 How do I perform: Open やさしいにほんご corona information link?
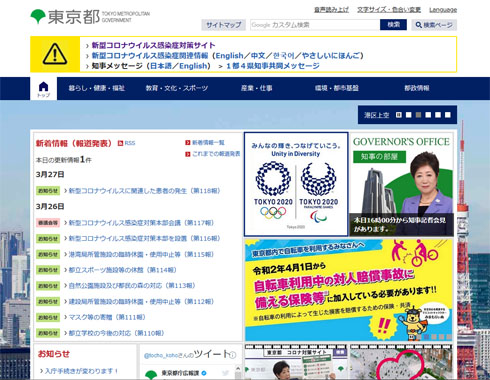click(x=331, y=56)
